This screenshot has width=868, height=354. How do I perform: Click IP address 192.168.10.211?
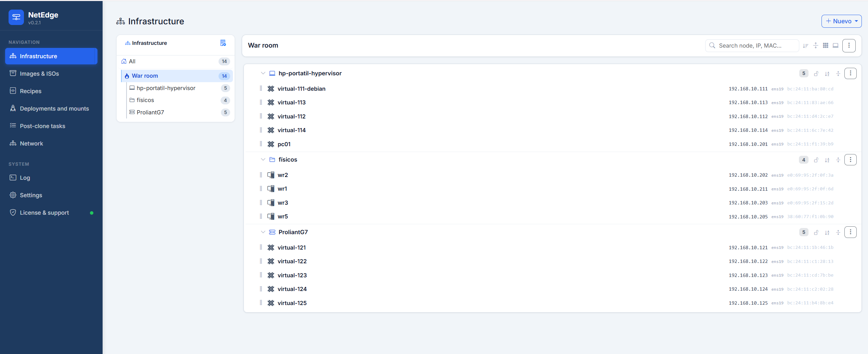click(x=748, y=189)
